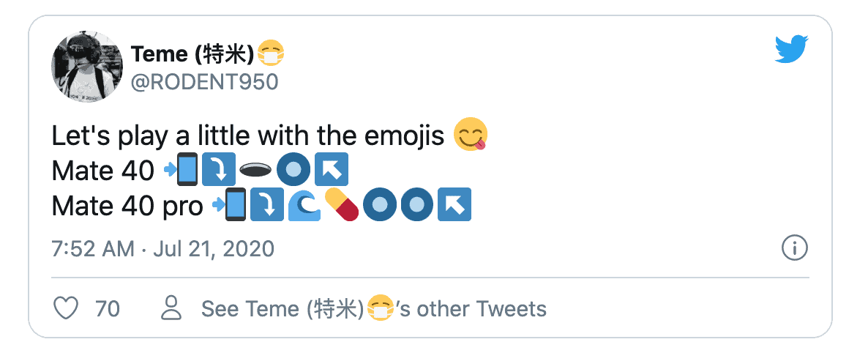Screen dimensions: 868x353
Task: Click the curved down arrow emoji in Mate 40 pro line
Action: coord(266,205)
